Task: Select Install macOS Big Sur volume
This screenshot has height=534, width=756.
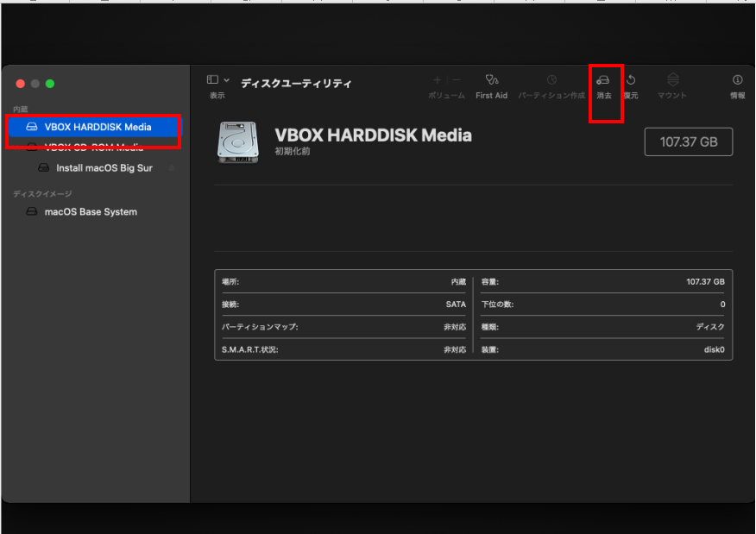Action: [x=104, y=167]
